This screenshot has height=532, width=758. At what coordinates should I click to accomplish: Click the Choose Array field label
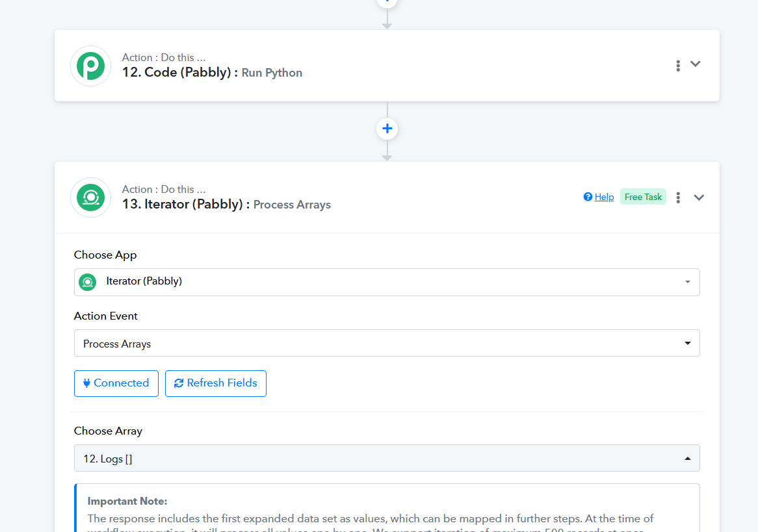point(108,431)
